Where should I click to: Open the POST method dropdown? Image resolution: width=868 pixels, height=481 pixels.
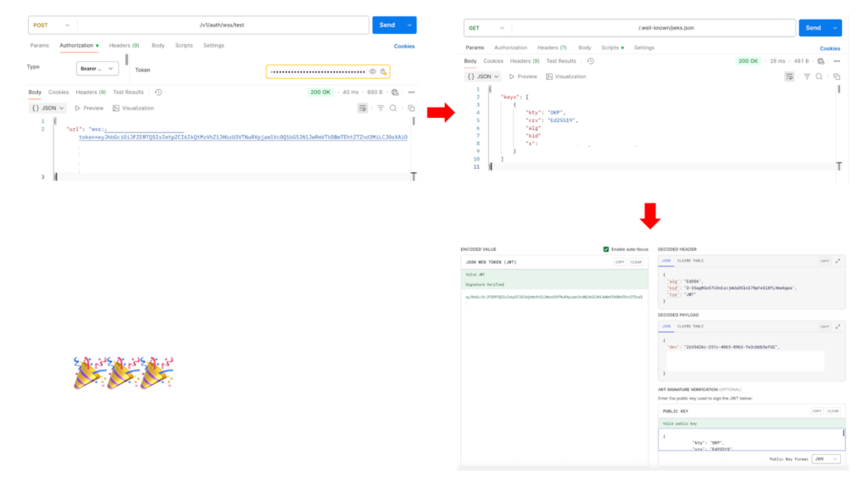click(x=50, y=25)
